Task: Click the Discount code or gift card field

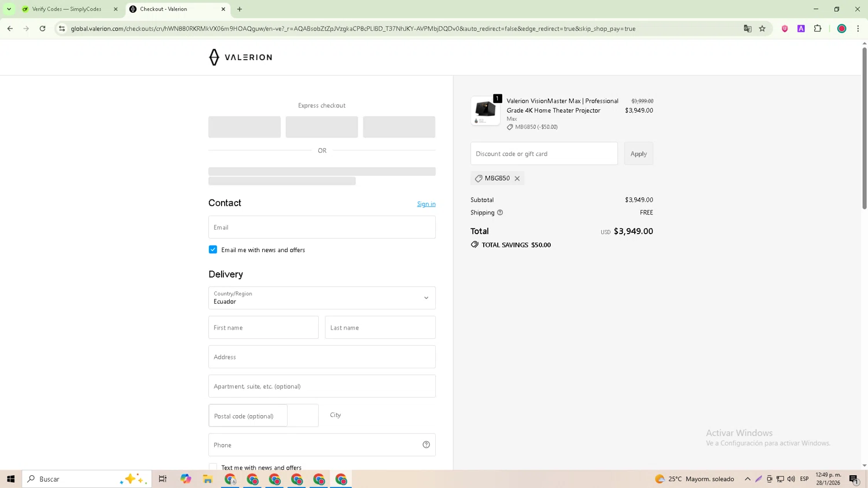Action: pos(544,154)
